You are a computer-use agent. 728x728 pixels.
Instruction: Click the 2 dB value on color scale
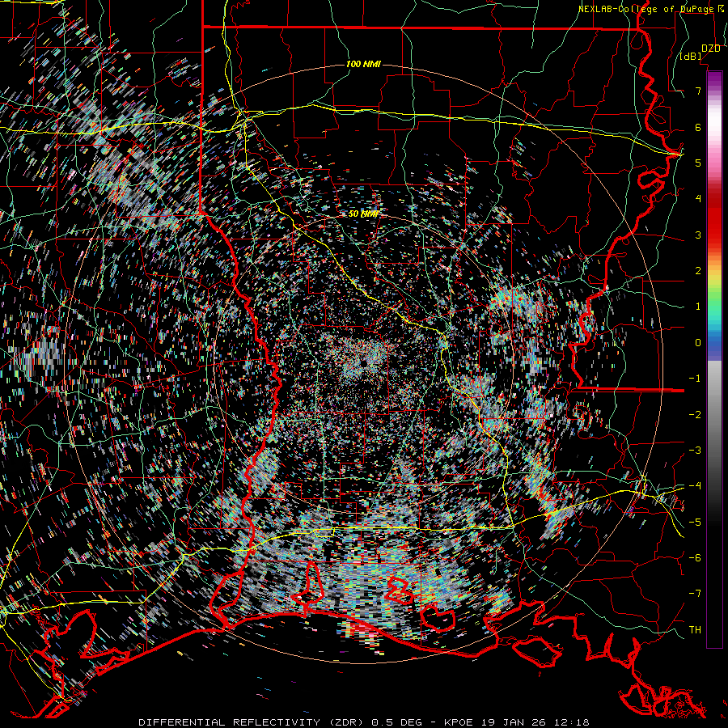click(698, 271)
